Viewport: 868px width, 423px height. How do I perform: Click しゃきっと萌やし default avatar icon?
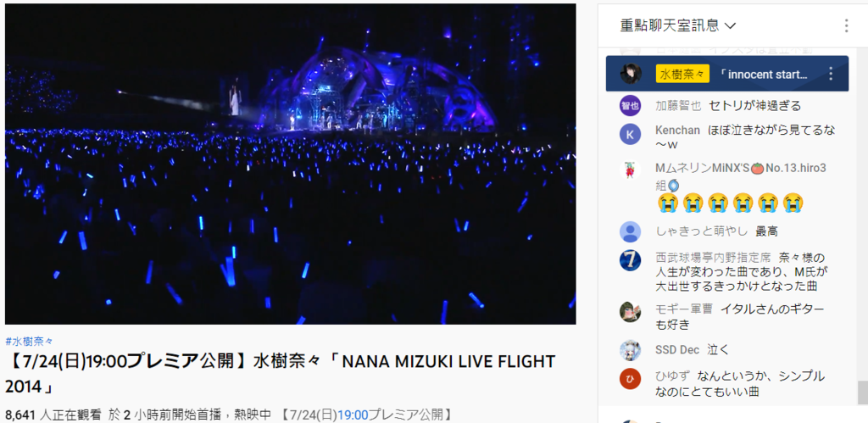[630, 231]
